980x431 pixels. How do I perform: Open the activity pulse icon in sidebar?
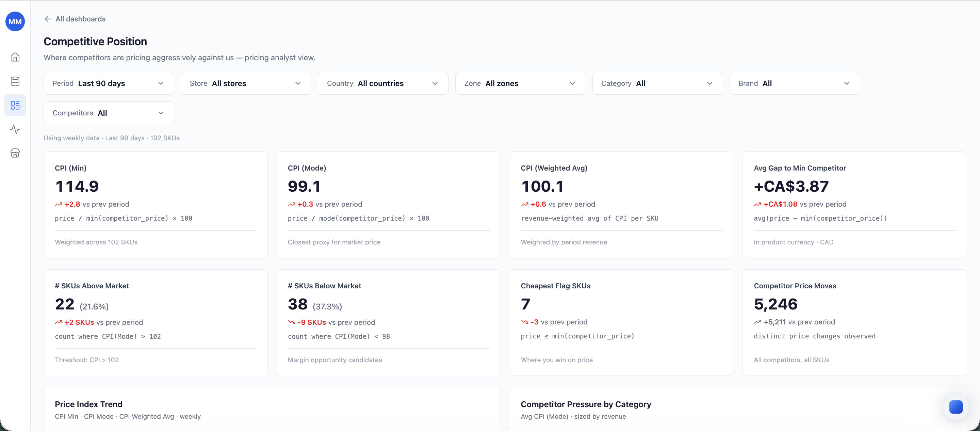(15, 129)
